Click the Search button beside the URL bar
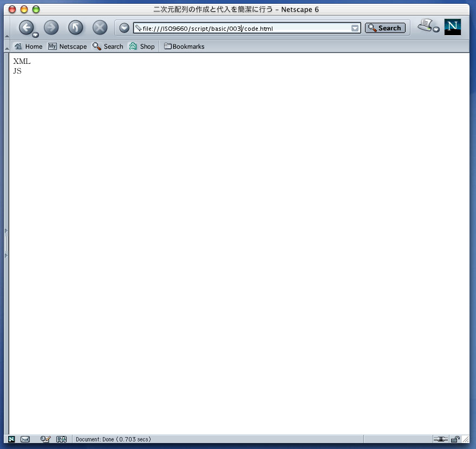Viewport: 476px width, 449px height. point(385,28)
